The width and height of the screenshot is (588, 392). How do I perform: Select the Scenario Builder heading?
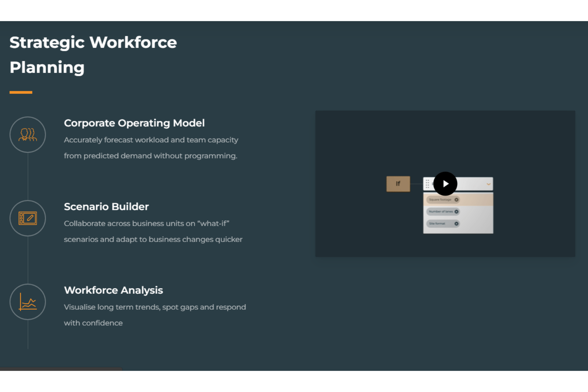[x=106, y=207]
